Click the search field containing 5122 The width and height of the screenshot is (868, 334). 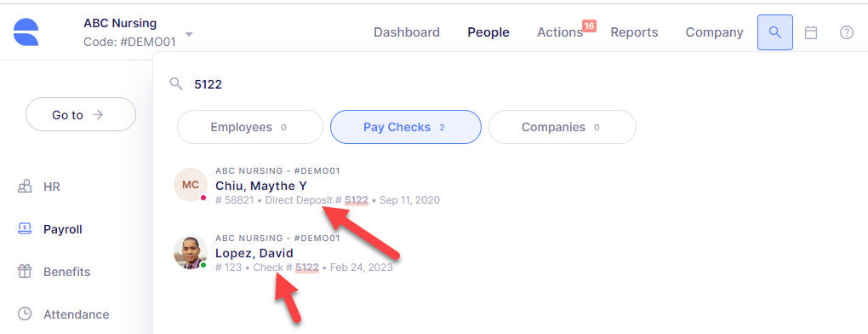509,84
